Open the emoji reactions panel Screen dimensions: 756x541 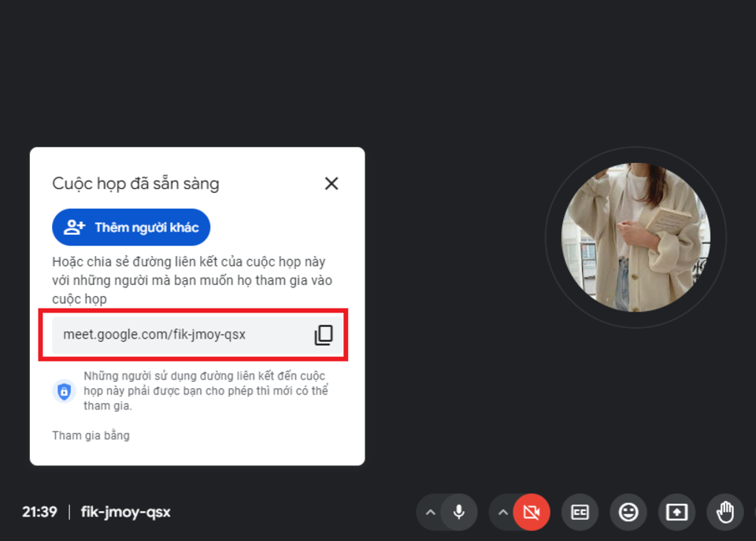tap(628, 513)
